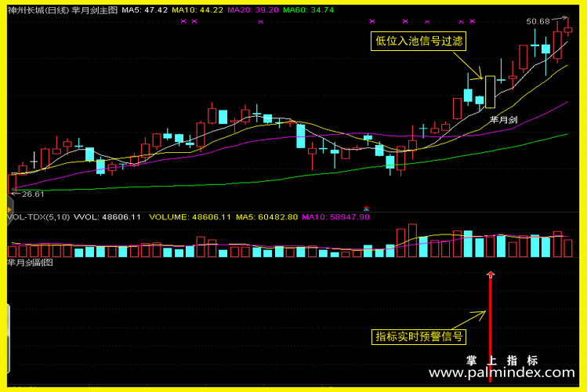Image resolution: width=587 pixels, height=392 pixels.
Task: Click the 50.68 high price label
Action: [x=538, y=22]
